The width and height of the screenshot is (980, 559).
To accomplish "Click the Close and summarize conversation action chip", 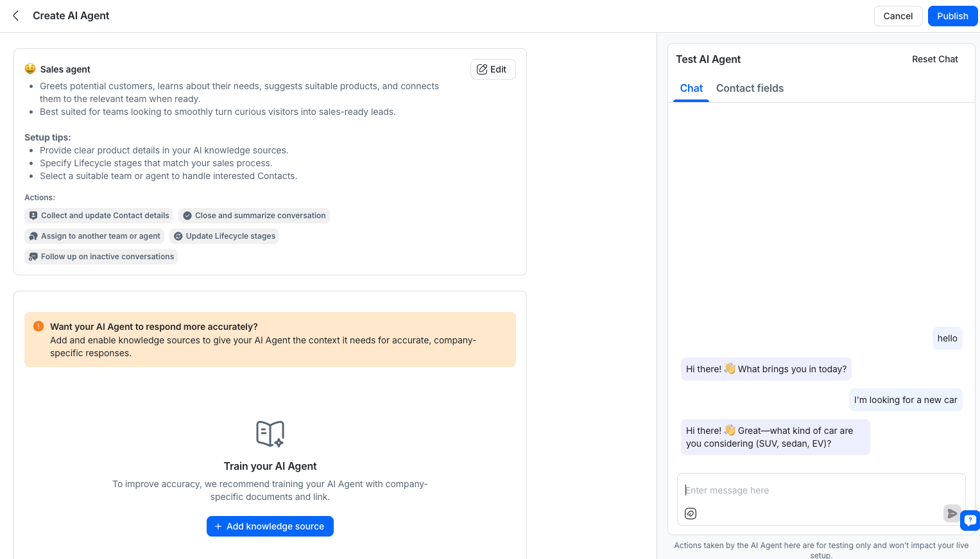I will tap(254, 216).
